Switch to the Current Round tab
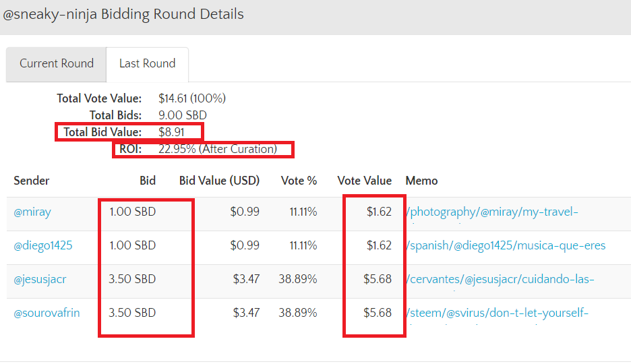The width and height of the screenshot is (631, 364). tap(57, 63)
